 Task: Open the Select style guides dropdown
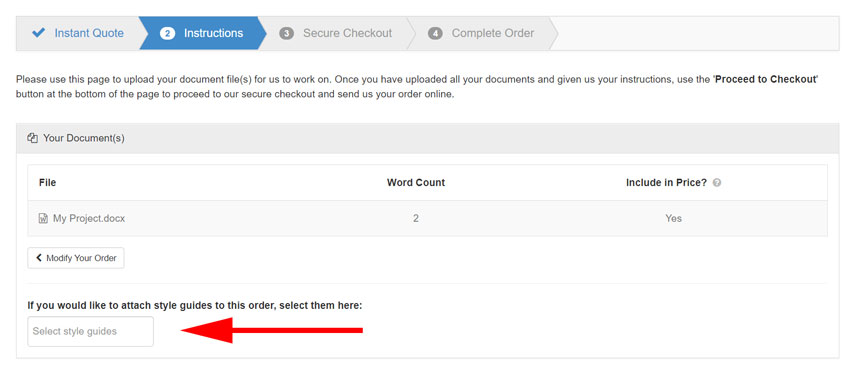tap(90, 331)
